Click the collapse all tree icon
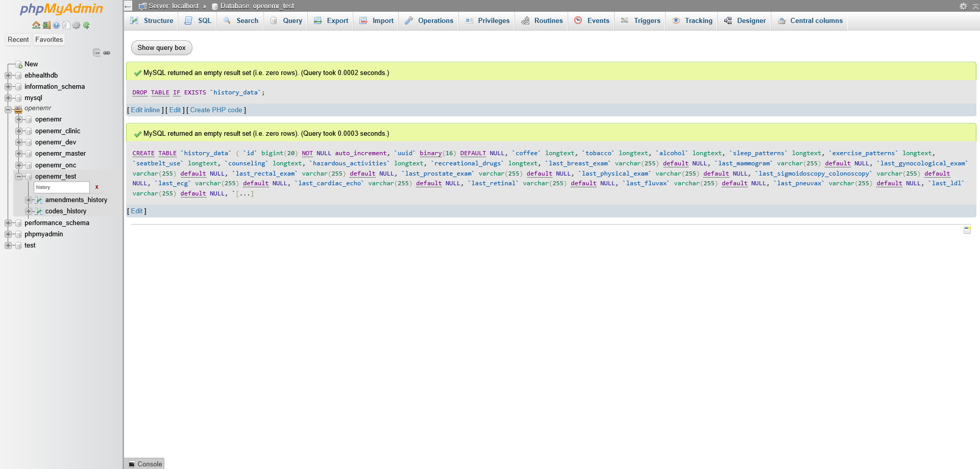Image resolution: width=980 pixels, height=469 pixels. (x=96, y=53)
